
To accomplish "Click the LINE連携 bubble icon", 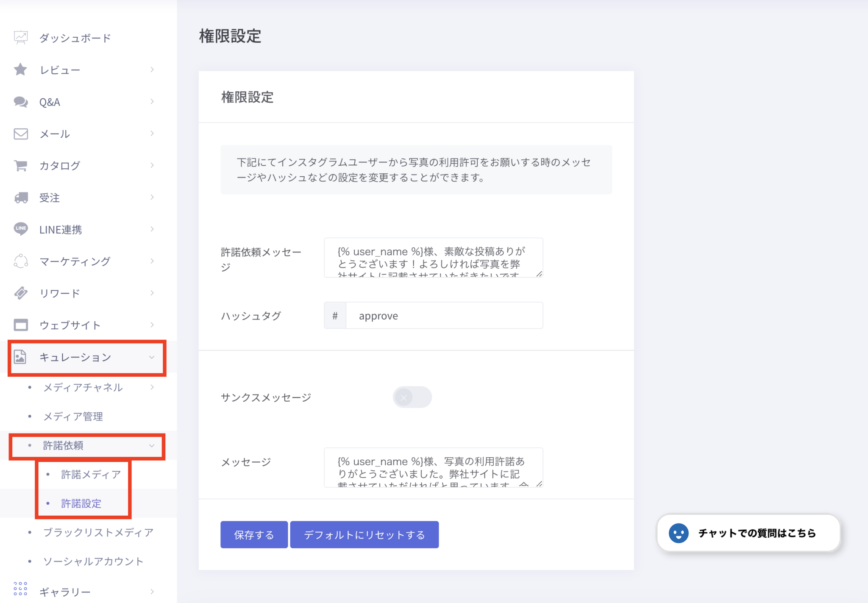I will [20, 229].
